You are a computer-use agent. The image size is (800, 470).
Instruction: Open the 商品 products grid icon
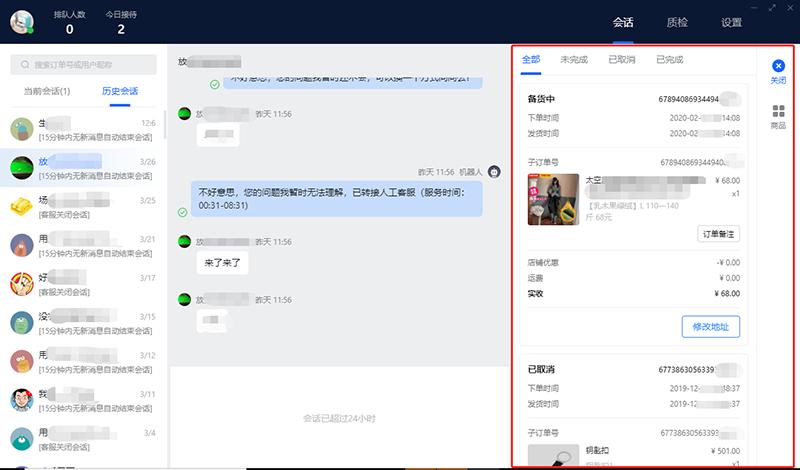(778, 111)
